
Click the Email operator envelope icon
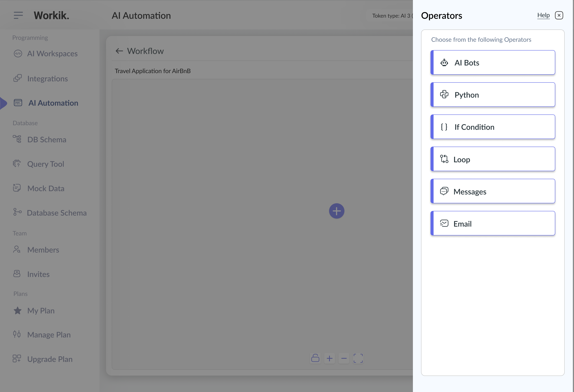coord(444,223)
